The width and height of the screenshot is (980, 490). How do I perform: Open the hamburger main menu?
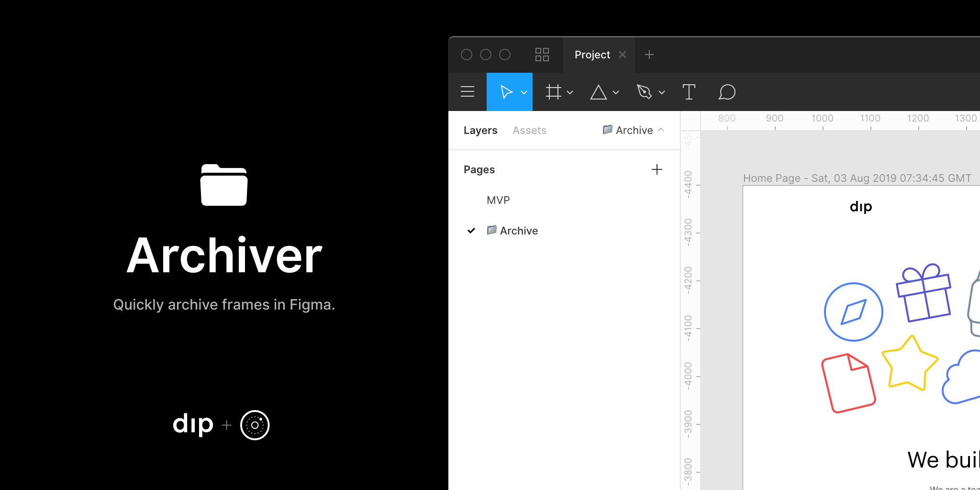pyautogui.click(x=468, y=91)
